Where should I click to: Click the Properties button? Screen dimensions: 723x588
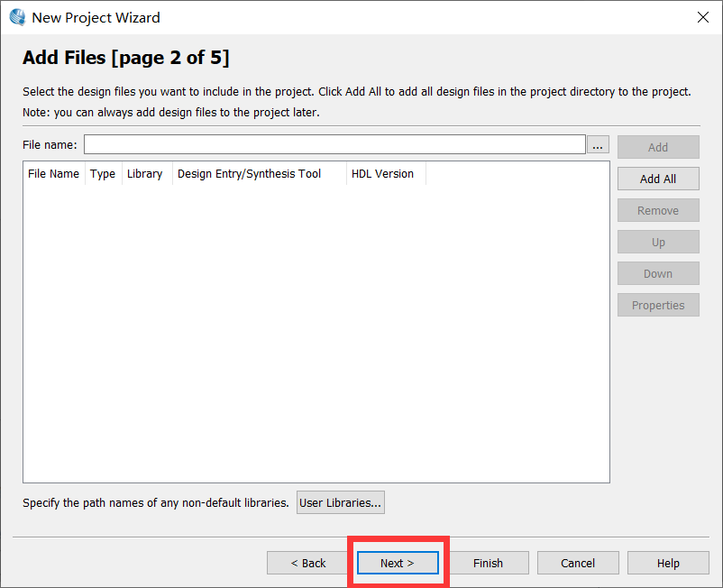click(658, 305)
